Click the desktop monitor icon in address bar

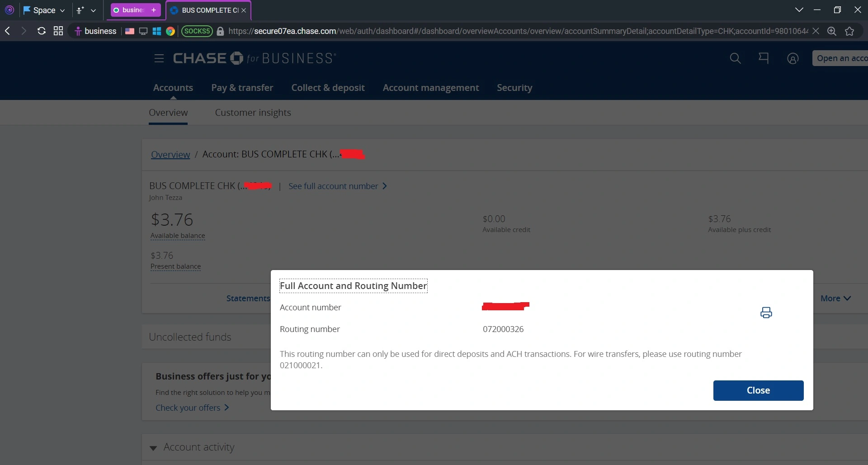tap(143, 31)
